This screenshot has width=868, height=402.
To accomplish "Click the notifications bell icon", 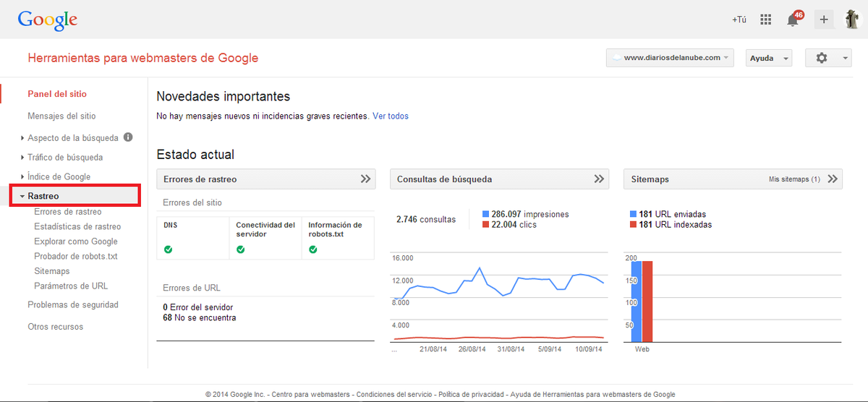I will [x=793, y=20].
